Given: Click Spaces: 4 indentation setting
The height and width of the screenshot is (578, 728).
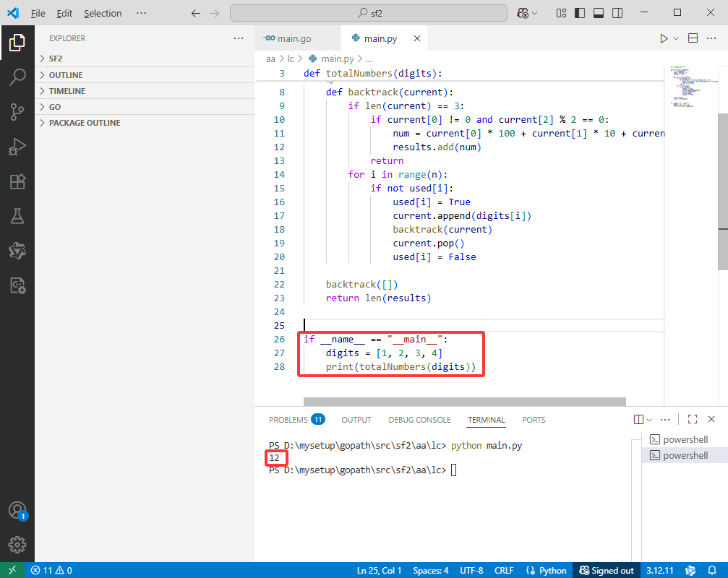Looking at the screenshot, I should pos(431,570).
